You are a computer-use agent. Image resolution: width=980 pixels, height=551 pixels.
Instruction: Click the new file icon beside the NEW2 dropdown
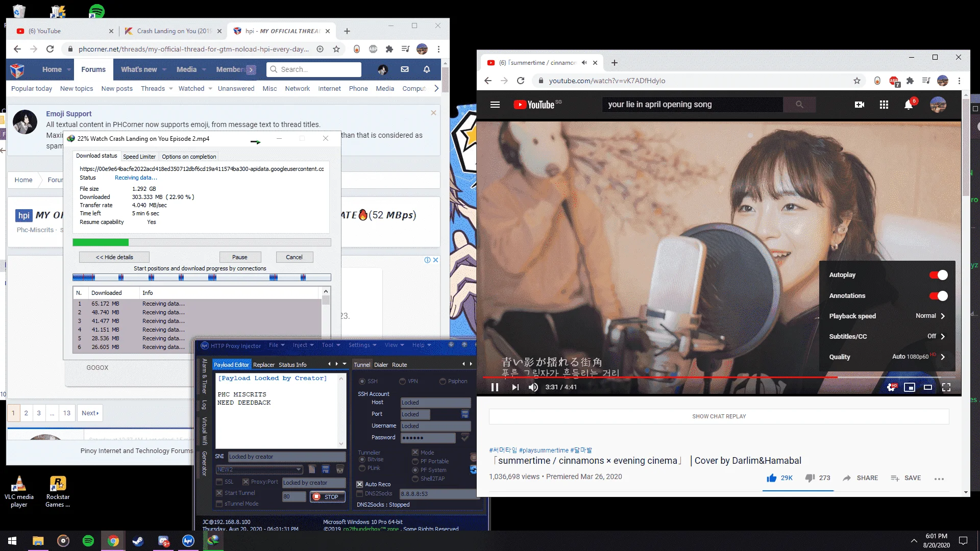312,469
